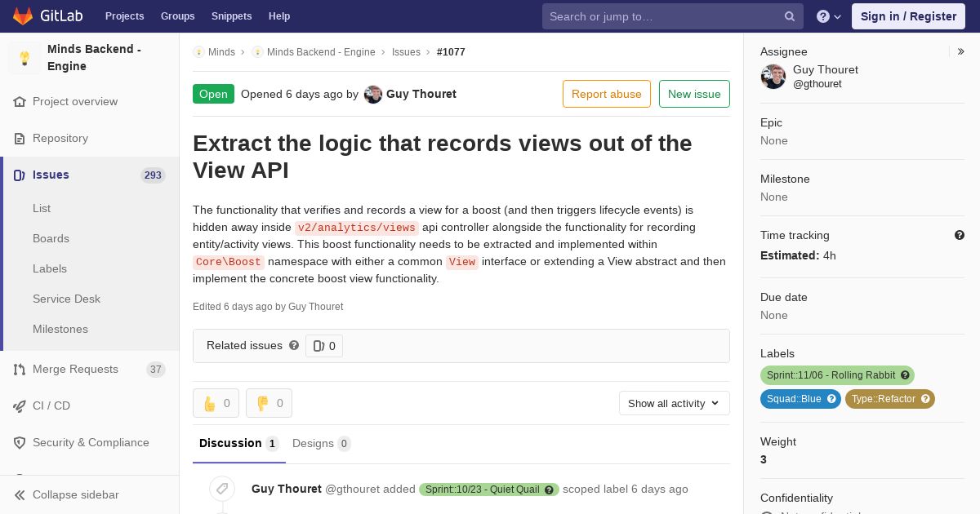Open Boards in the sidebar
980x514 pixels.
(51, 239)
